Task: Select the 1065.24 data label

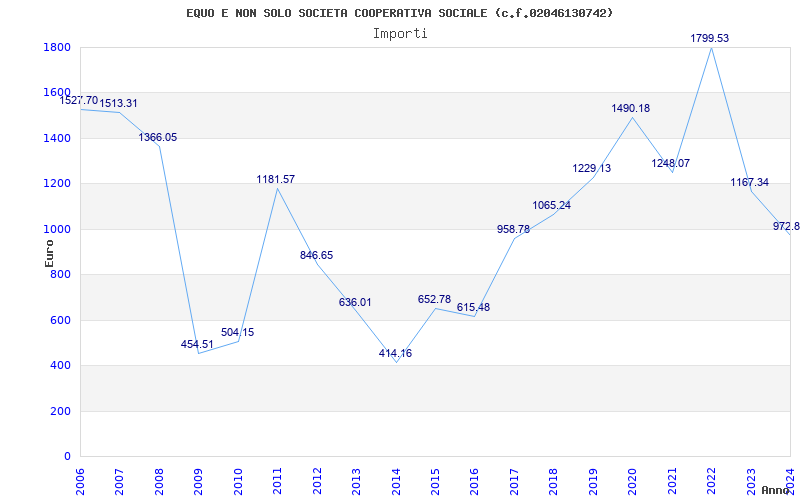Action: (552, 206)
